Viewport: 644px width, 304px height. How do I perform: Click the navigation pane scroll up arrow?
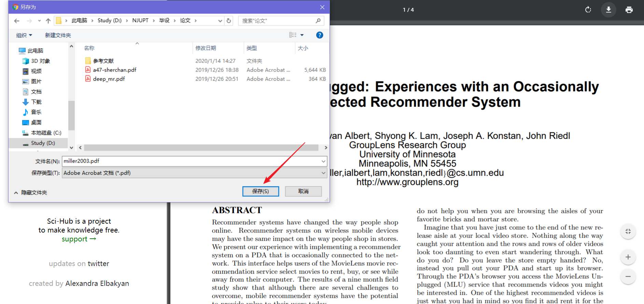click(71, 46)
